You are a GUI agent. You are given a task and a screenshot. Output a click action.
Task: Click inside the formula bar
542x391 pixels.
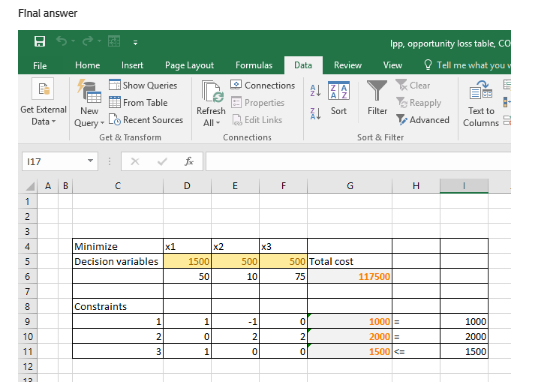[358, 161]
